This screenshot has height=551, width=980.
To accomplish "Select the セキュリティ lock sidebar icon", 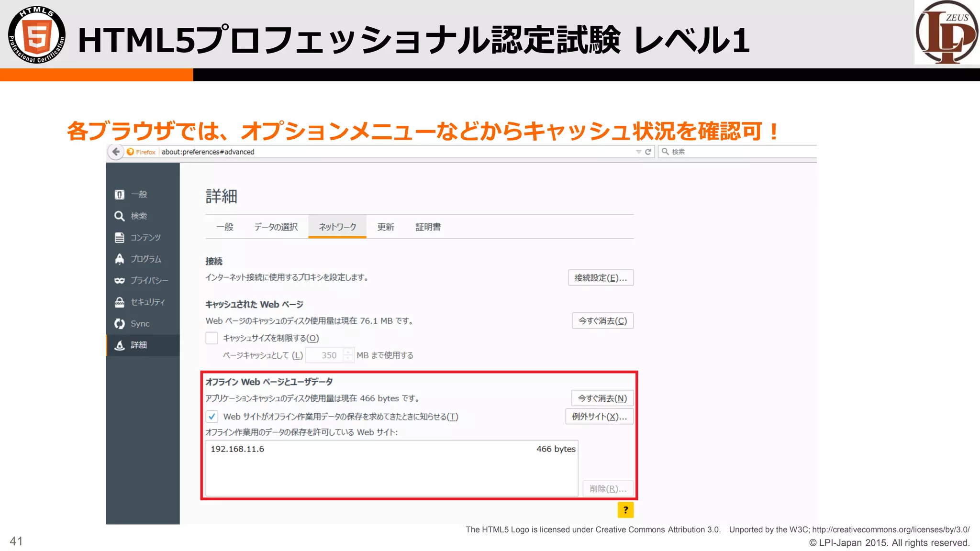I will click(x=120, y=302).
